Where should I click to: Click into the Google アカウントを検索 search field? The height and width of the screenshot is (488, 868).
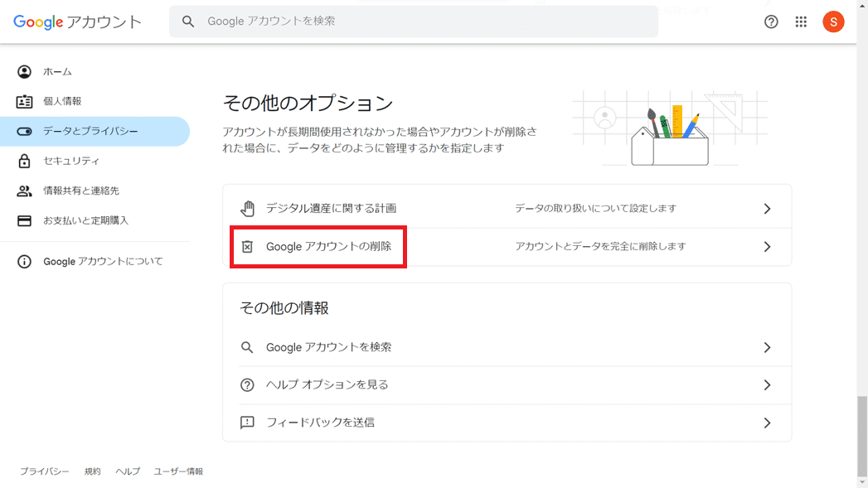414,22
